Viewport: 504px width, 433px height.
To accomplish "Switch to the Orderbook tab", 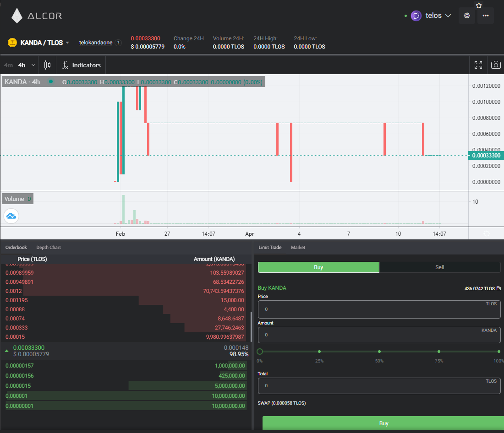I will (x=16, y=247).
